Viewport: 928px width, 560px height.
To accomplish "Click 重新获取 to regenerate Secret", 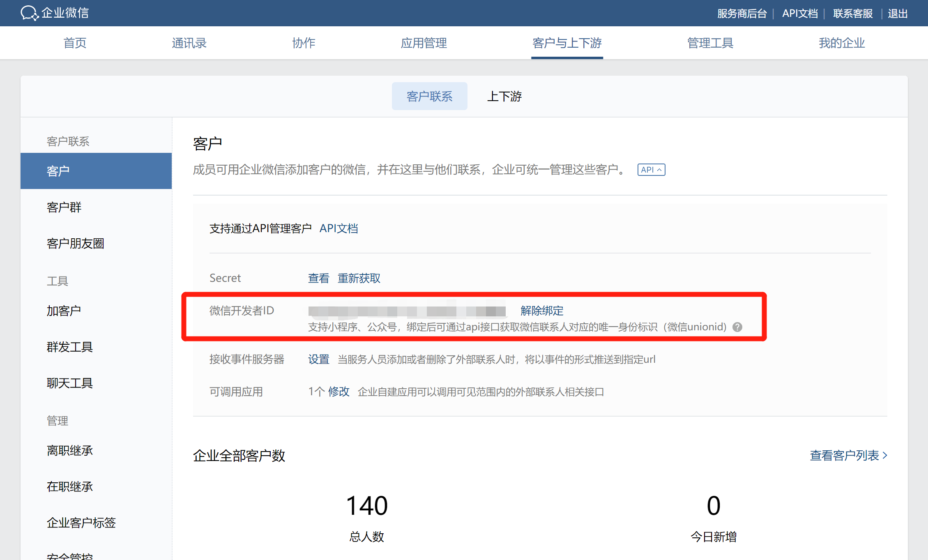I will click(x=359, y=278).
